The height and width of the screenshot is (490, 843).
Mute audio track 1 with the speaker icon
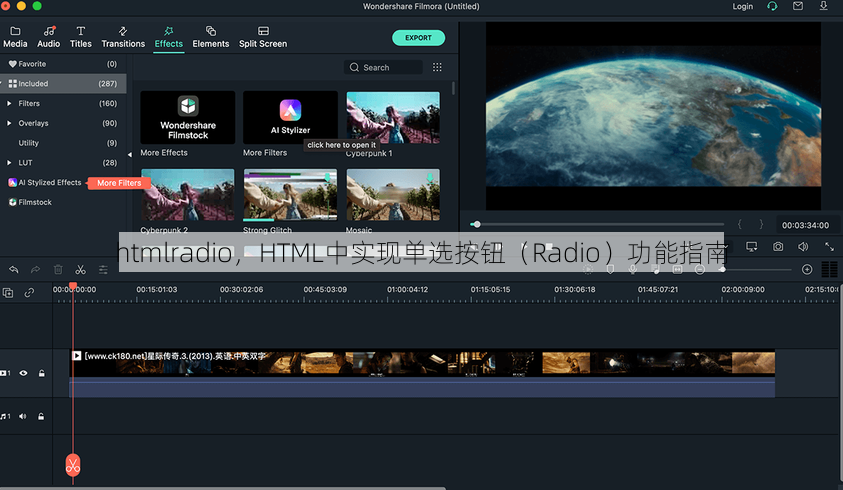coord(23,416)
